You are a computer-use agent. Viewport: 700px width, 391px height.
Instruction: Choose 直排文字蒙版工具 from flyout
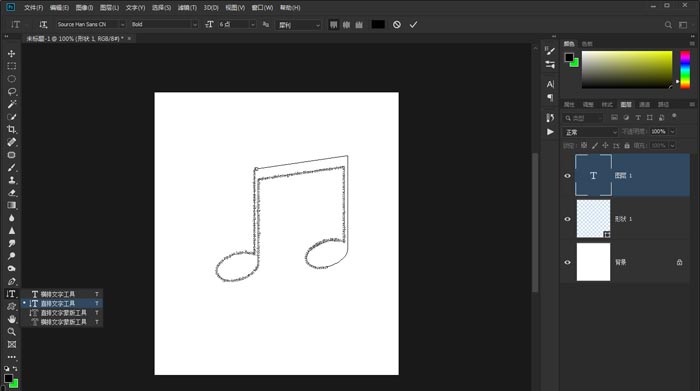point(62,313)
